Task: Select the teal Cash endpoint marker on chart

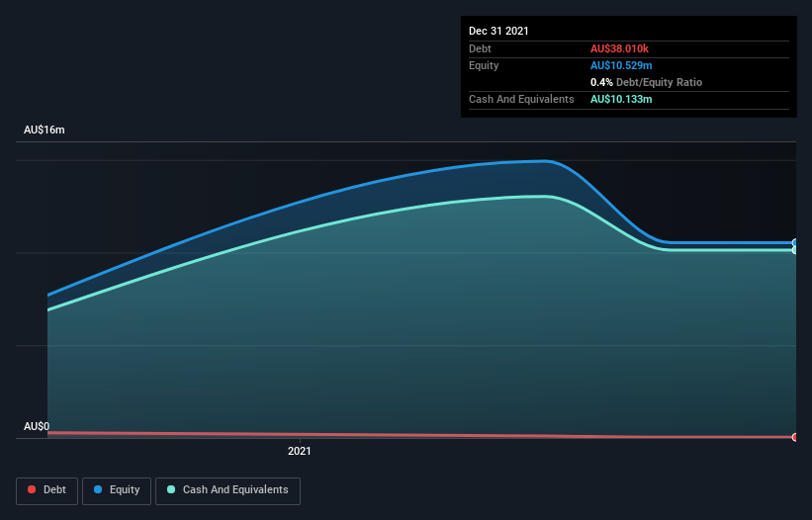Action: (795, 250)
